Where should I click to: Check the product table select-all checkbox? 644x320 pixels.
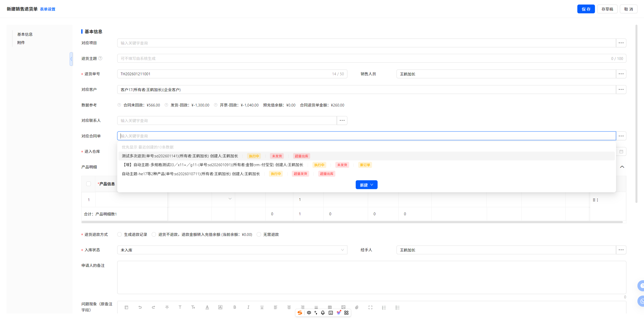click(x=89, y=184)
